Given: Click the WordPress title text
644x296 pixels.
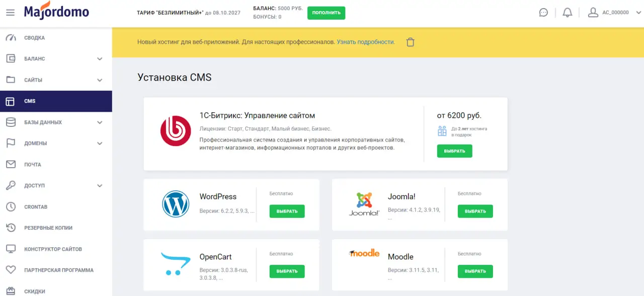Looking at the screenshot, I should [x=218, y=197].
